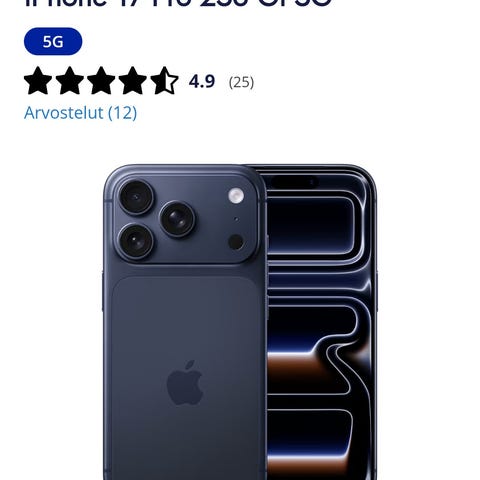
Task: Click the phone's front display image
Action: pos(320,322)
